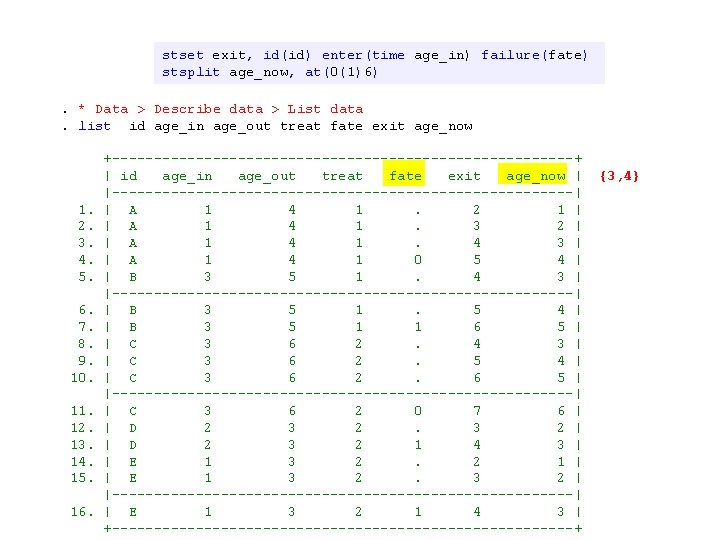The image size is (720, 540).
Task: Click id value D in row 12
Action: click(x=133, y=428)
